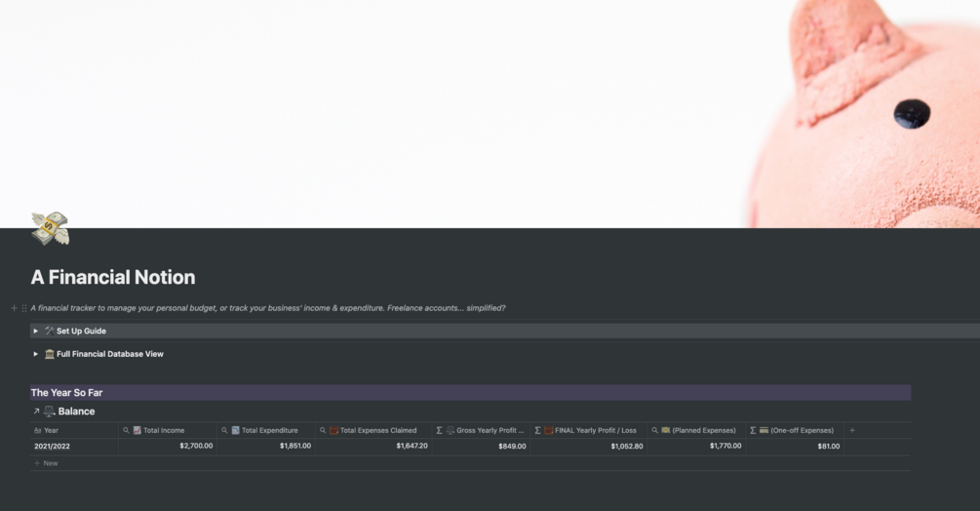Click the scales icon beside Balance
Image resolution: width=980 pixels, height=511 pixels.
coord(50,412)
